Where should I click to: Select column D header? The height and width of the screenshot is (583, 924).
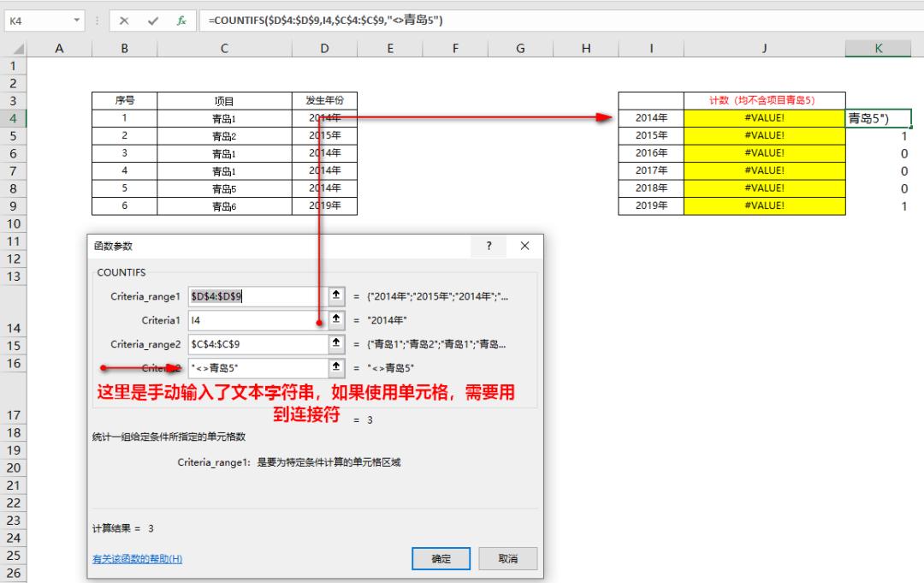pyautogui.click(x=324, y=48)
